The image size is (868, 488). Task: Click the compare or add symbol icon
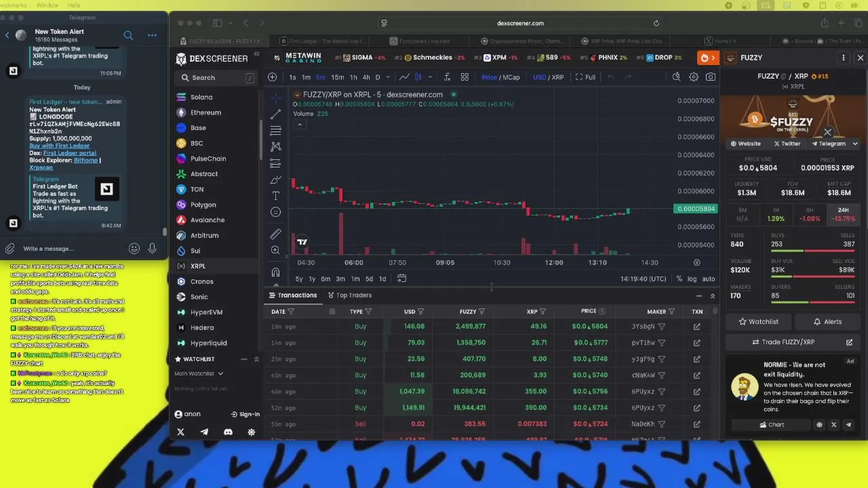272,77
